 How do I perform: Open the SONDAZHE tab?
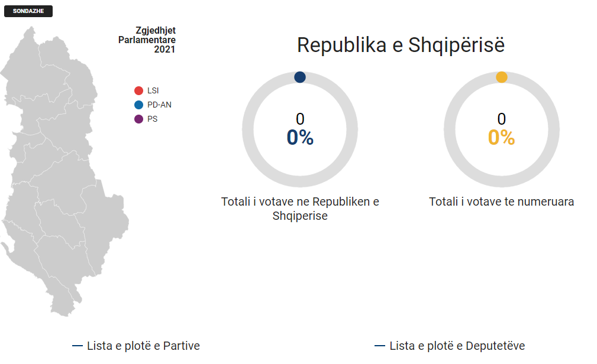pos(28,11)
